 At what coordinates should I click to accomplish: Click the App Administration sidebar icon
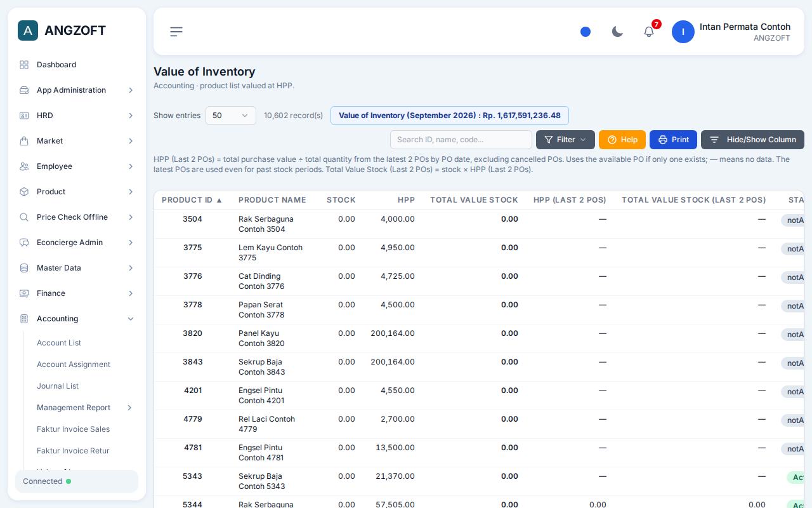[x=24, y=90]
